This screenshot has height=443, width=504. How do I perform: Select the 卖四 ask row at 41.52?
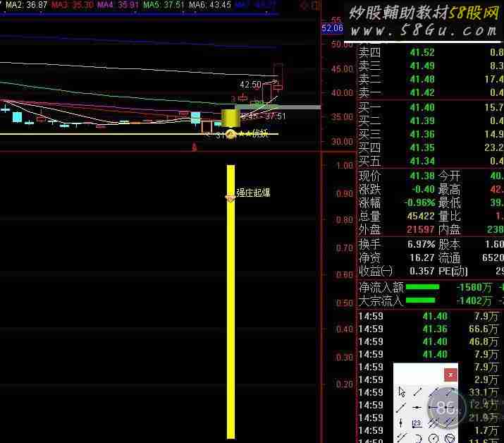(x=431, y=52)
